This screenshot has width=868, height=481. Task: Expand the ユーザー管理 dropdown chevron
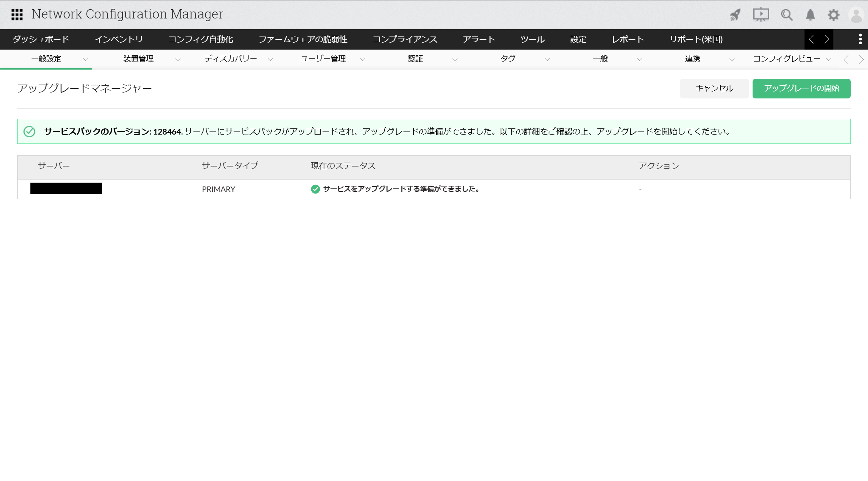(362, 60)
